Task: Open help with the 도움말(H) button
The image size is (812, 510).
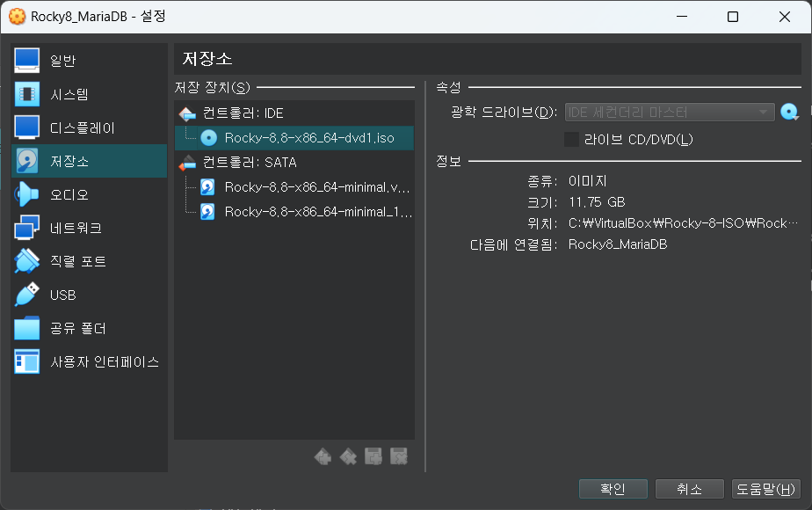Action: (766, 489)
